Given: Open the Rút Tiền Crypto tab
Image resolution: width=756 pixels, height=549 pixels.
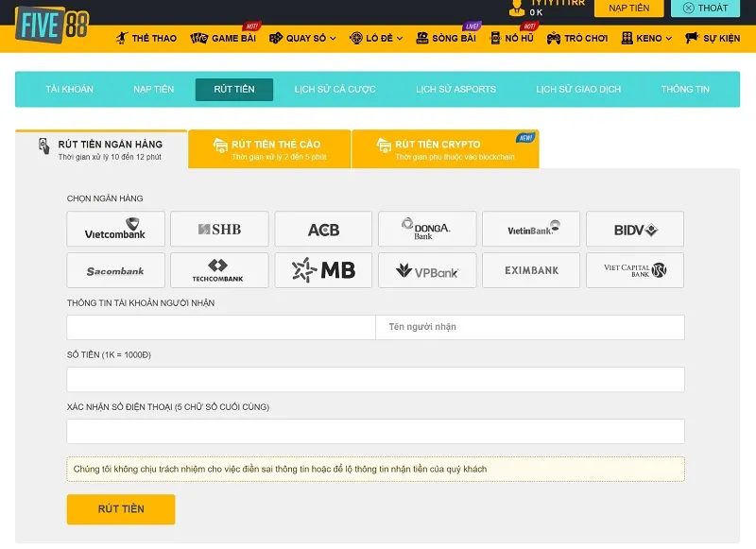Looking at the screenshot, I should (445, 149).
